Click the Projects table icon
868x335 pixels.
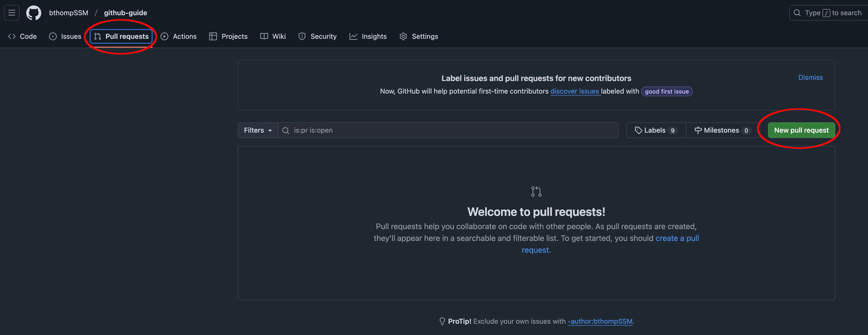pos(213,36)
